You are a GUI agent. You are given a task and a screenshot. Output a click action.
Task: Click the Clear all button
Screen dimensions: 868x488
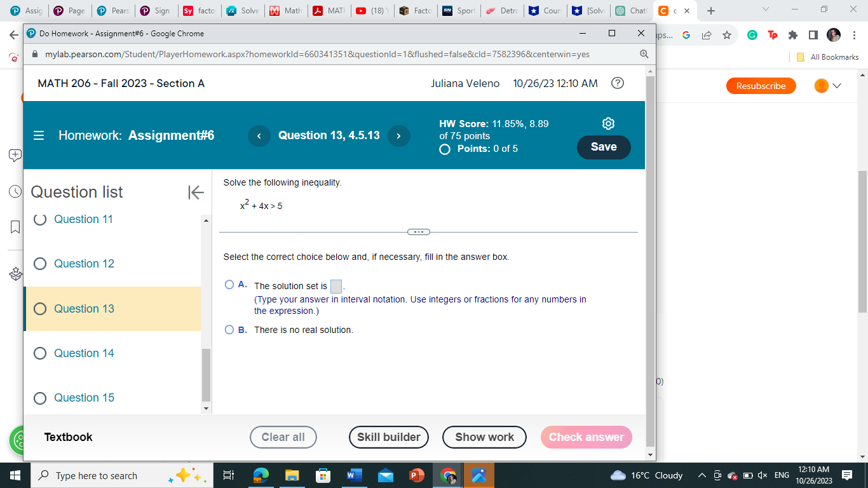coord(283,437)
